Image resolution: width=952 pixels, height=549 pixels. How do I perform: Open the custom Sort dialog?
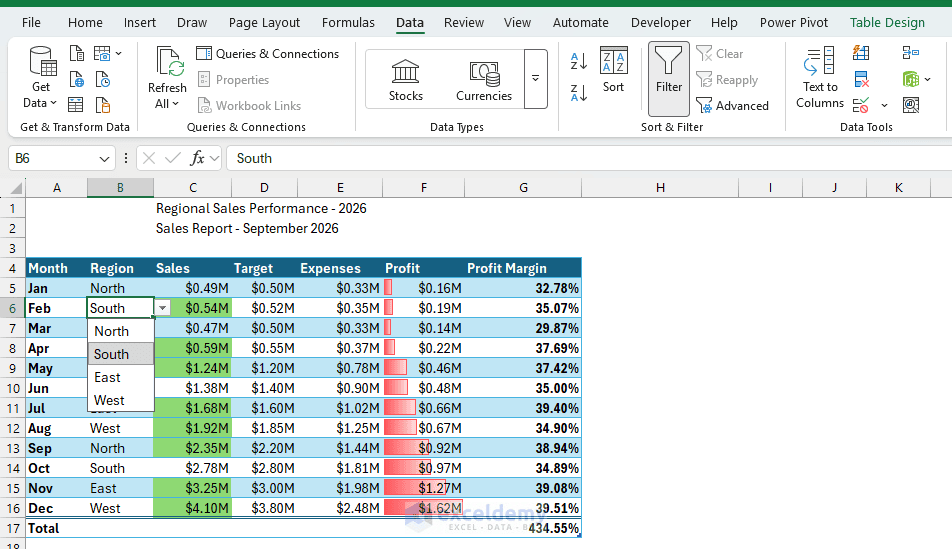[x=613, y=70]
